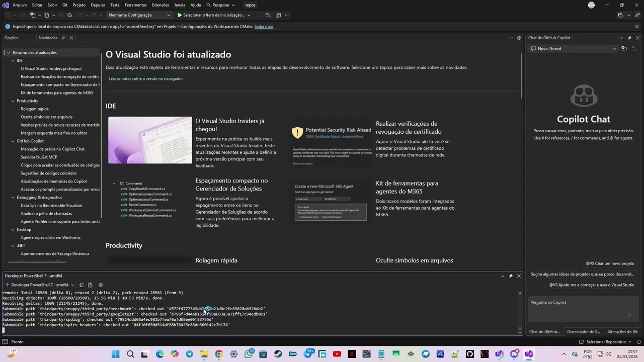
Task: Open the user account avatar
Action: click(591, 5)
